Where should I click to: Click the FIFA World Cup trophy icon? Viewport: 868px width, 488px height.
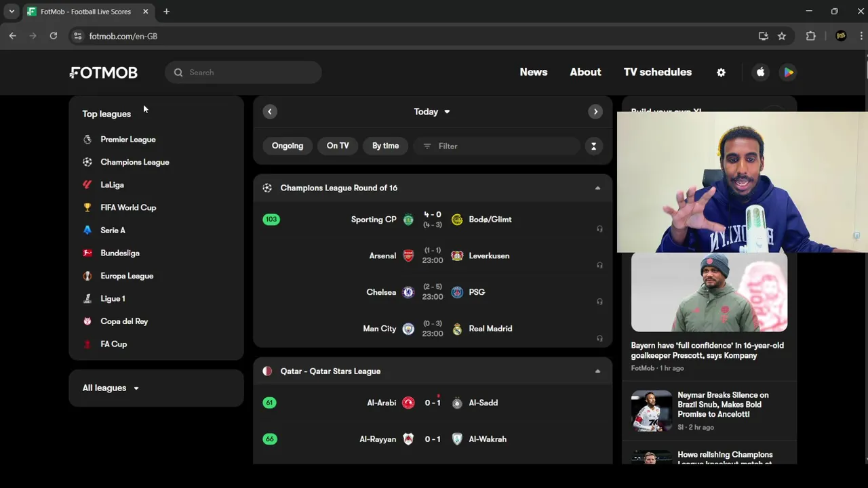[x=87, y=207]
